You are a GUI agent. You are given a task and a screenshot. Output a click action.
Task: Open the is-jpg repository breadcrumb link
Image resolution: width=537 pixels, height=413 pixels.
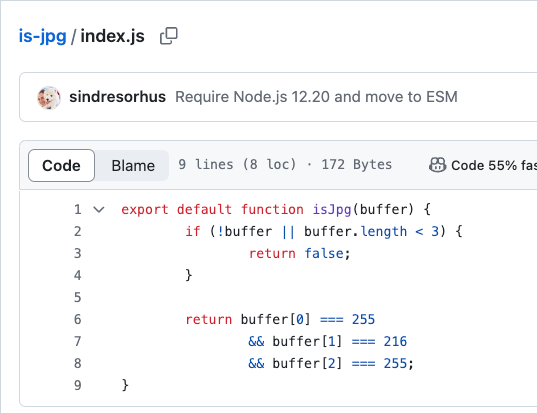[42, 36]
